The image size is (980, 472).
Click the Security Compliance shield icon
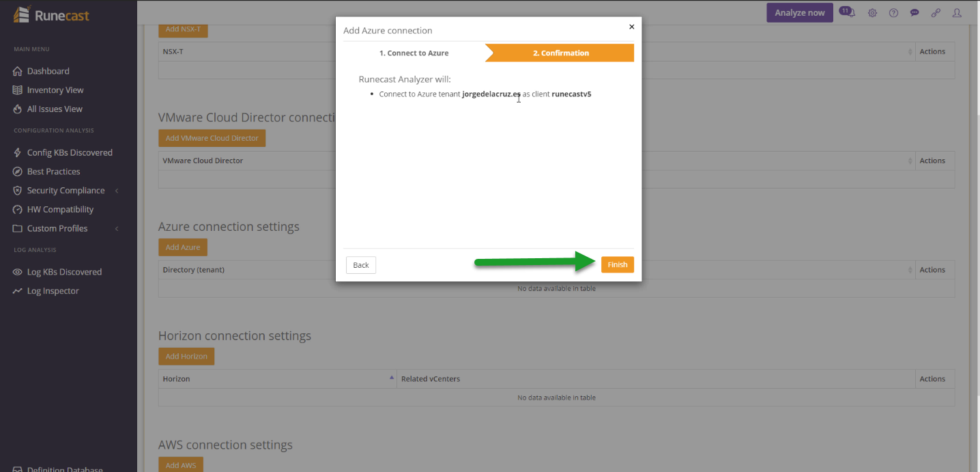coord(18,191)
